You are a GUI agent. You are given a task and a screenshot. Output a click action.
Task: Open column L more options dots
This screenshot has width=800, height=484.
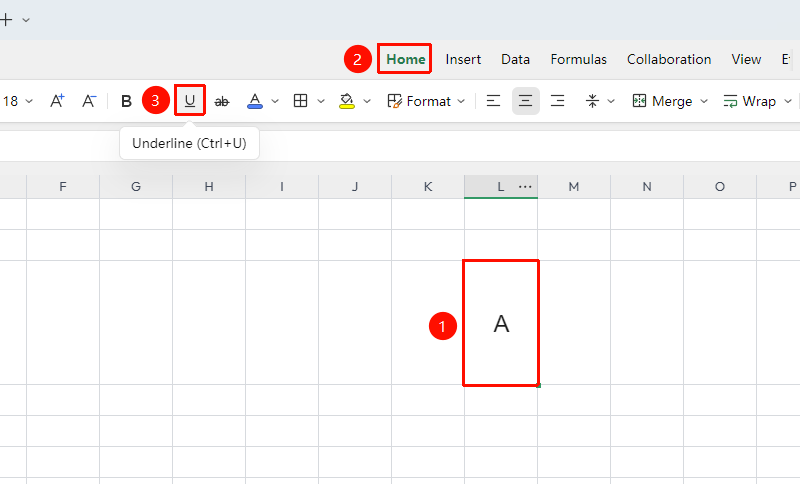(525, 187)
